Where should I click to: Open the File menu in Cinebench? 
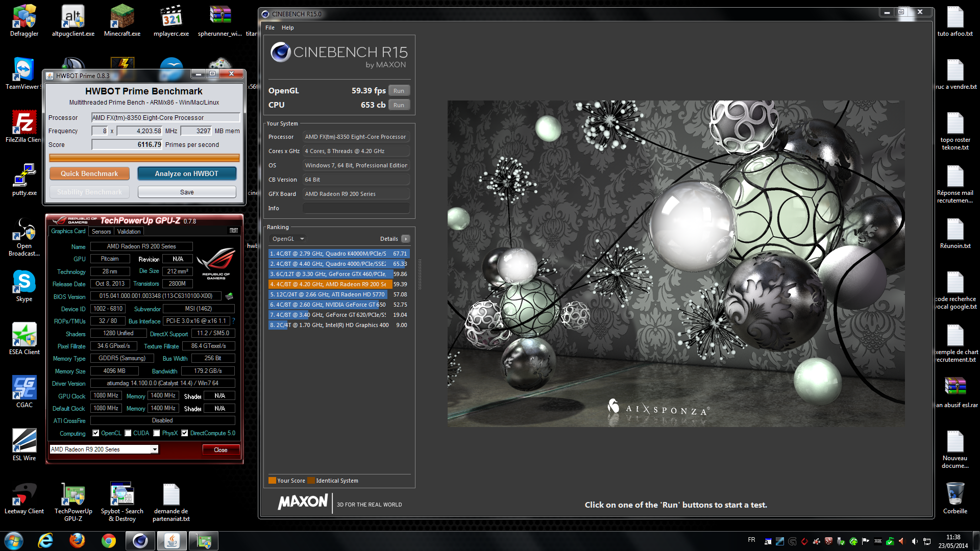pos(270,28)
